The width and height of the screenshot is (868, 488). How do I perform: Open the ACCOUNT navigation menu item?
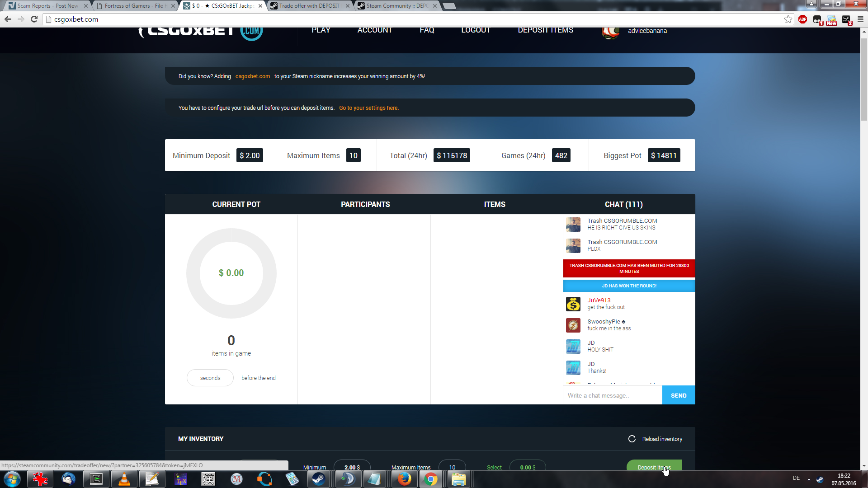tap(374, 30)
